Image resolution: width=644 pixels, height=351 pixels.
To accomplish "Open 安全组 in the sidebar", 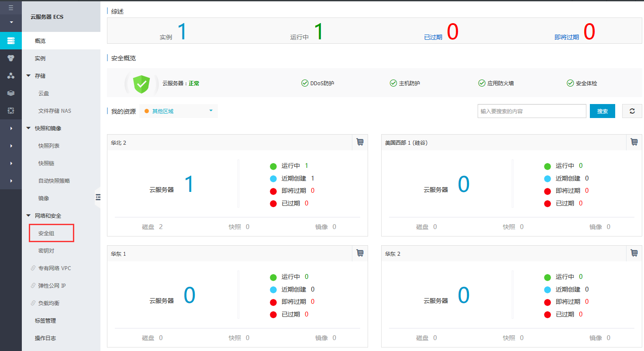I will pyautogui.click(x=46, y=233).
